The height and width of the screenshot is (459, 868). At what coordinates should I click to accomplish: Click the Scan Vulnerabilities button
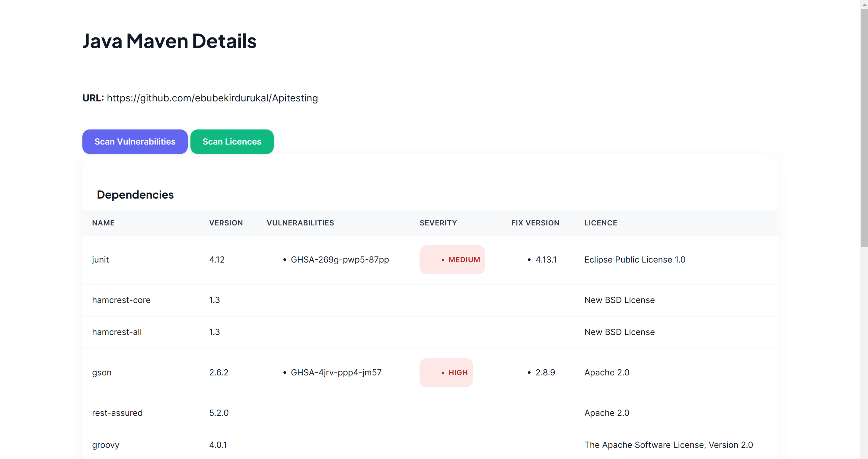[x=135, y=142]
